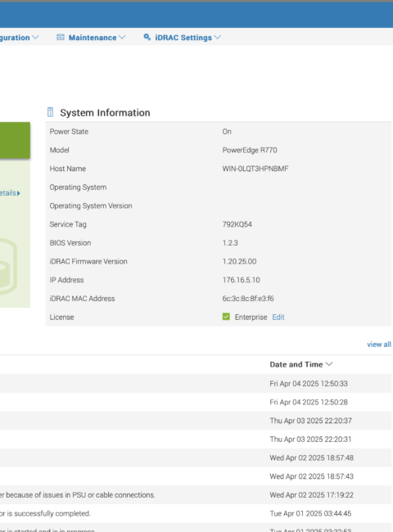Viewport: 393px width, 532px height.
Task: Open the iDRAC Settings menu
Action: 183,38
